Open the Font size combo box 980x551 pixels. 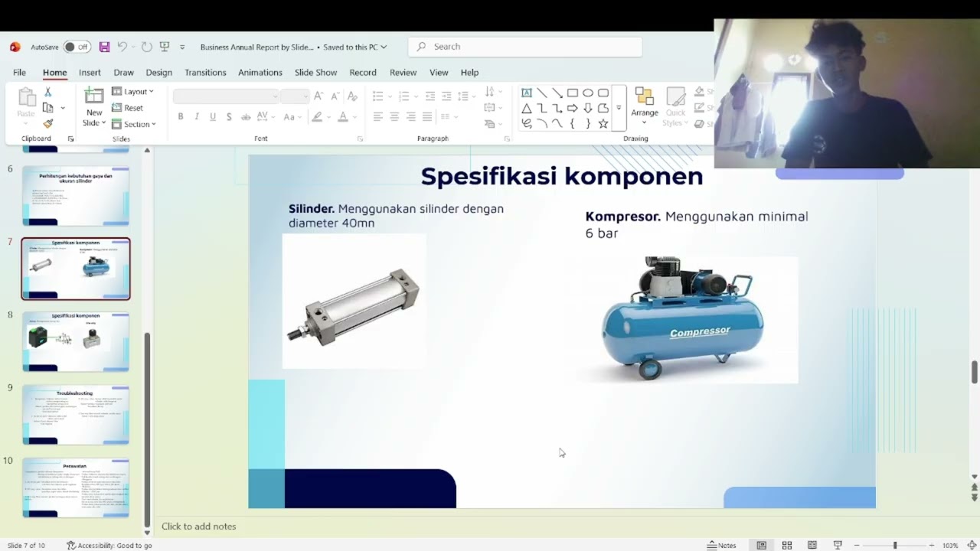coord(294,96)
